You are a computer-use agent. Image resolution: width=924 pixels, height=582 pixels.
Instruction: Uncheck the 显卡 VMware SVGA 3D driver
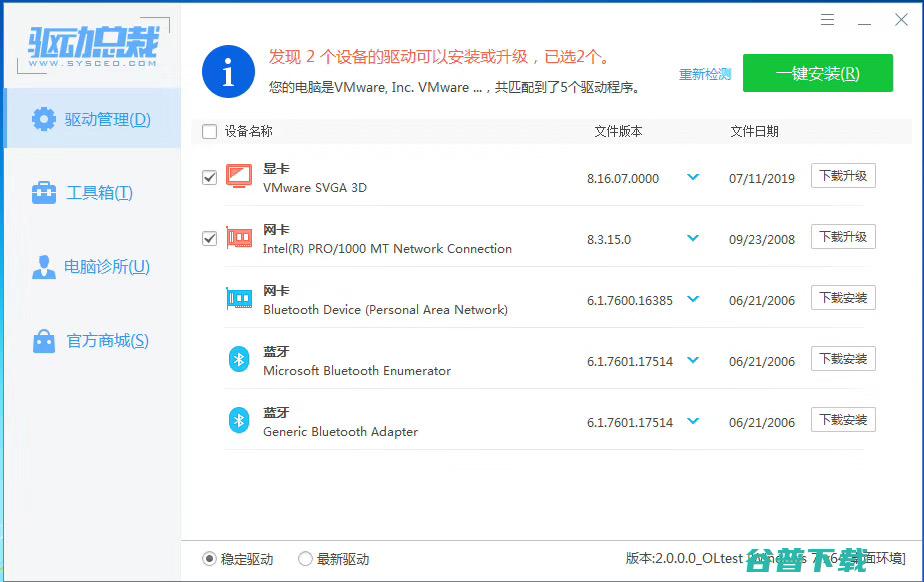(209, 176)
